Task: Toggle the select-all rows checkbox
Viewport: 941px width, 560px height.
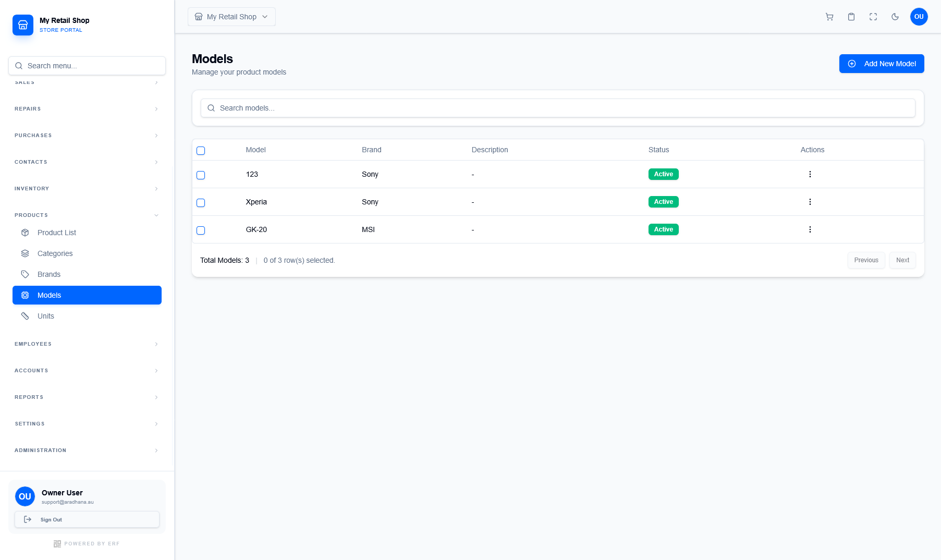Action: tap(201, 151)
